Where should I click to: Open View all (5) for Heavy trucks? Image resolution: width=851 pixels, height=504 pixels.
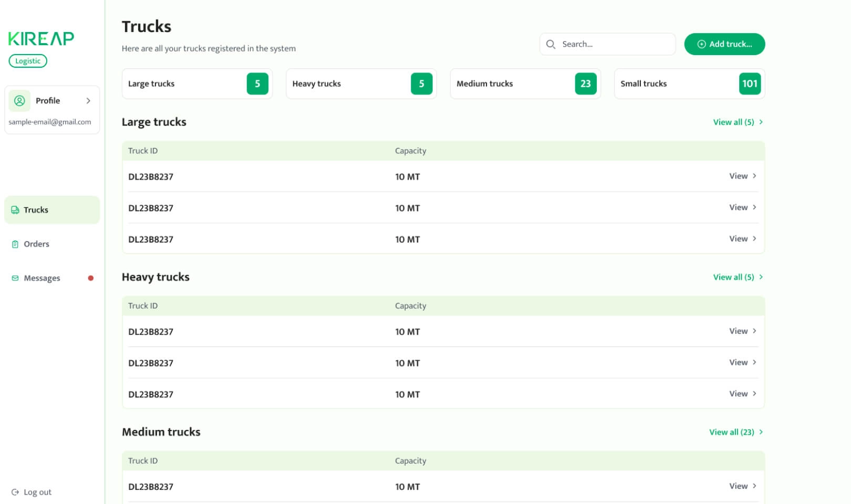coord(738,277)
